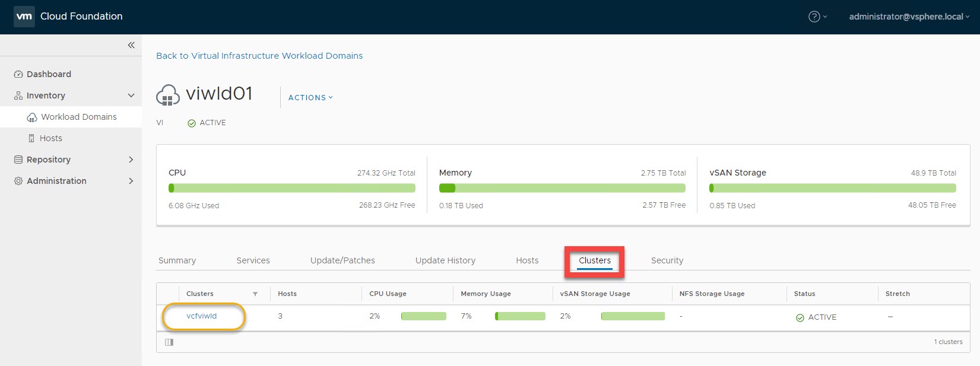This screenshot has width=980, height=366.
Task: Expand the Repository section arrow
Action: [x=131, y=160]
